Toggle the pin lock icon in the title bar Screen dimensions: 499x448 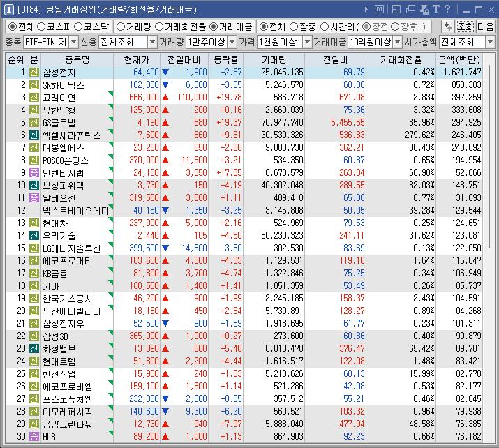click(x=424, y=10)
